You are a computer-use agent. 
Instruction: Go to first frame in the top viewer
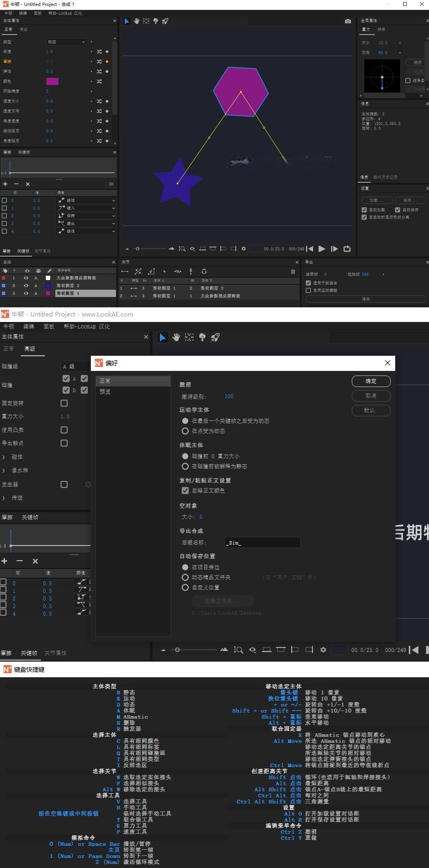click(x=310, y=249)
